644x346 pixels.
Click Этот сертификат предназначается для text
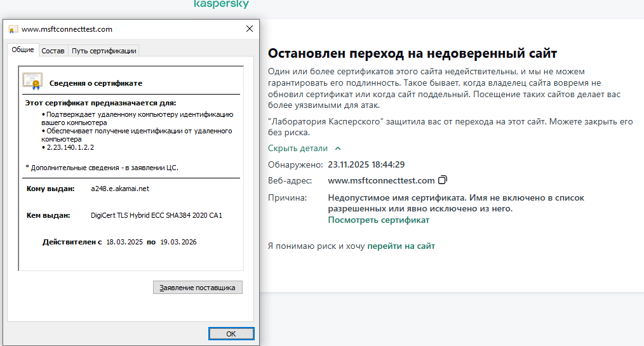point(100,103)
